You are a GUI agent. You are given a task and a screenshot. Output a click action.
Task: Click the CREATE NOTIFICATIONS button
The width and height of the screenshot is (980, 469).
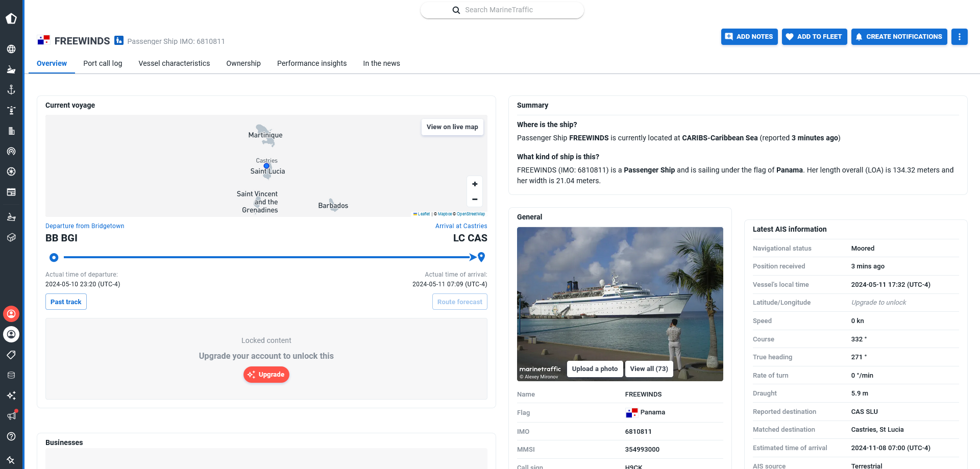pyautogui.click(x=899, y=37)
